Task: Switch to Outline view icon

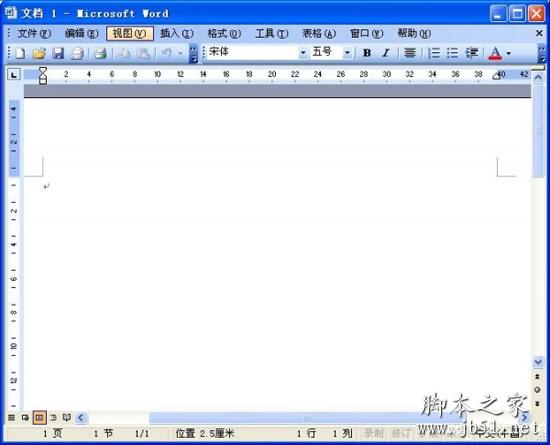Action: [53, 418]
